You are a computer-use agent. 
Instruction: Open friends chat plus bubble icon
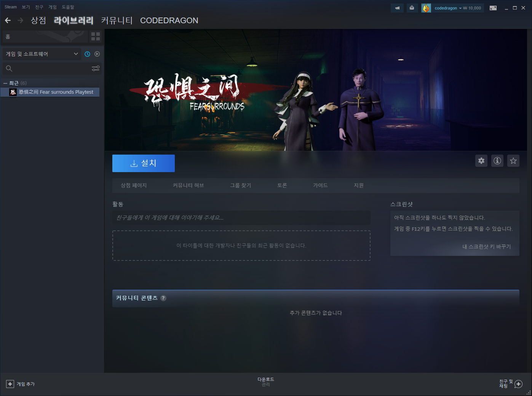[518, 384]
